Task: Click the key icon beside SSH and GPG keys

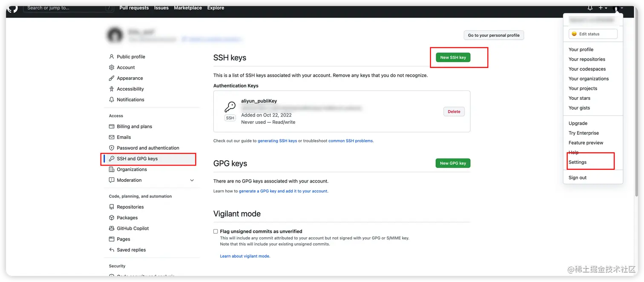Action: (x=112, y=159)
